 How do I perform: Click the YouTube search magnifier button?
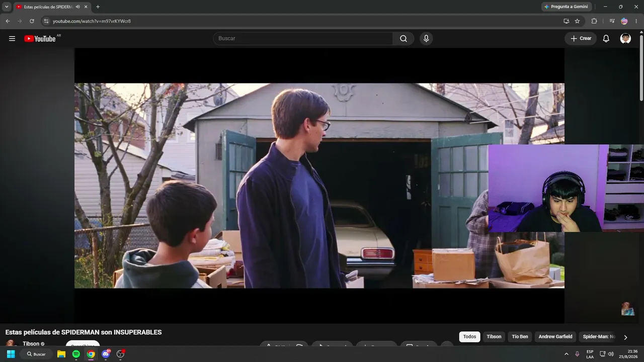pos(404,39)
